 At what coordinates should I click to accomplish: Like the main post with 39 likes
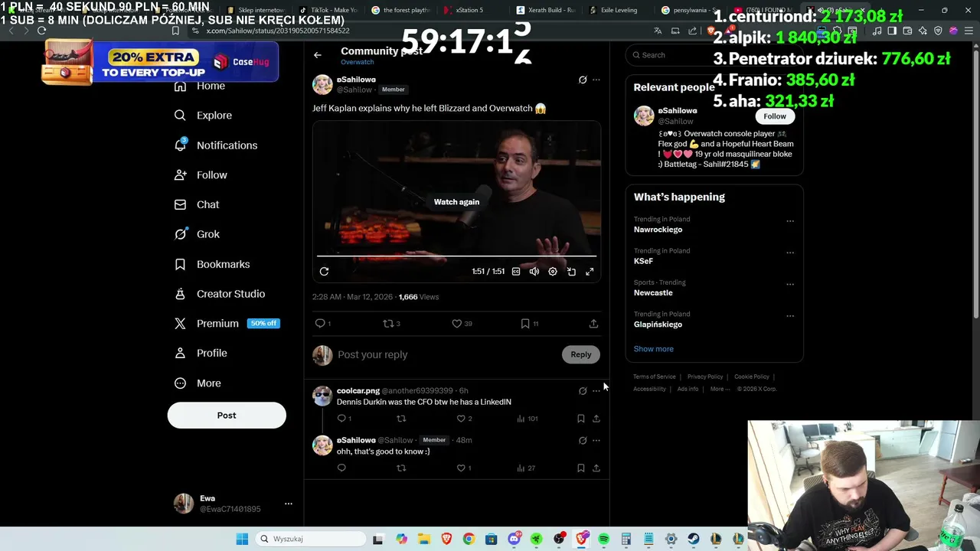click(x=457, y=324)
